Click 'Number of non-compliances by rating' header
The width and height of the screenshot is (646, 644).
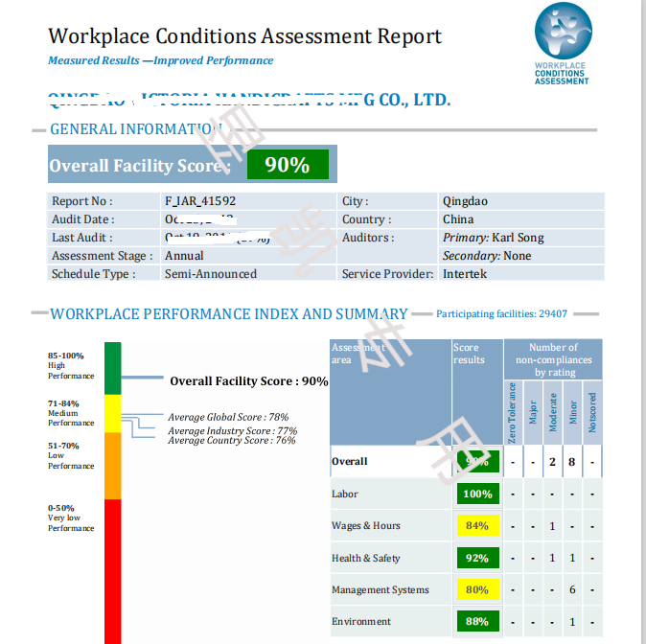[553, 359]
